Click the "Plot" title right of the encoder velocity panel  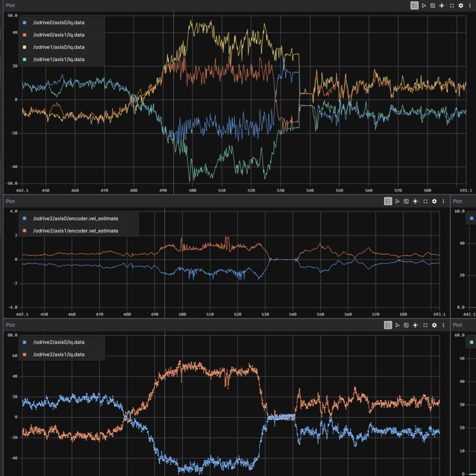point(457,201)
